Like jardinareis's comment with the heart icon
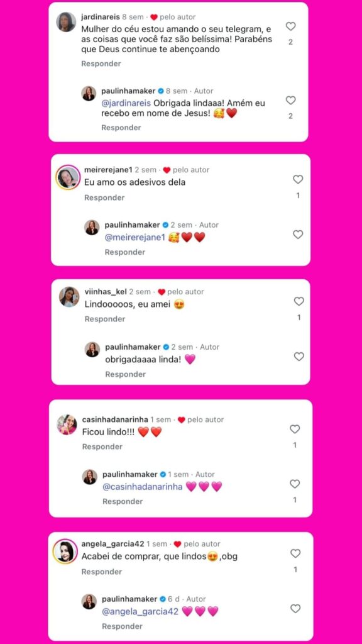The image size is (362, 644). (x=290, y=26)
